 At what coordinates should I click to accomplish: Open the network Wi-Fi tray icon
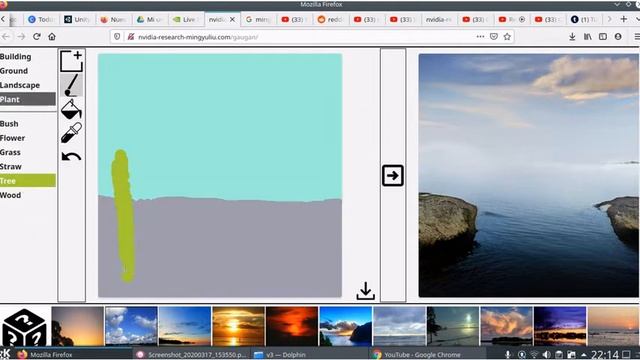tap(534, 355)
